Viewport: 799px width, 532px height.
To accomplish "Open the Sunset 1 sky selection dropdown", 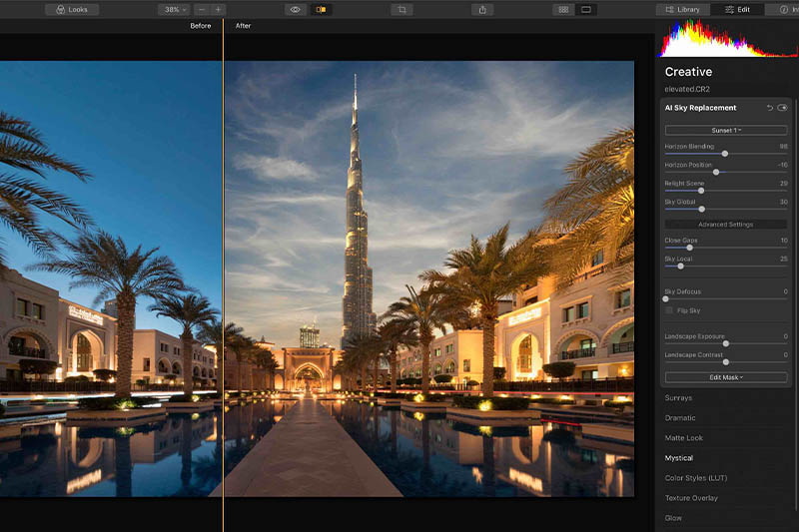I will point(726,130).
